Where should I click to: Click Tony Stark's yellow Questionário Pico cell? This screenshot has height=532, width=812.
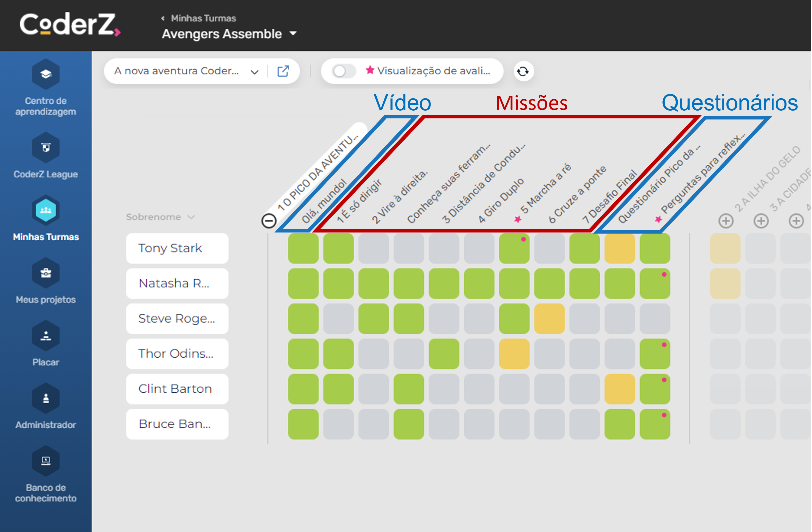[x=620, y=248]
